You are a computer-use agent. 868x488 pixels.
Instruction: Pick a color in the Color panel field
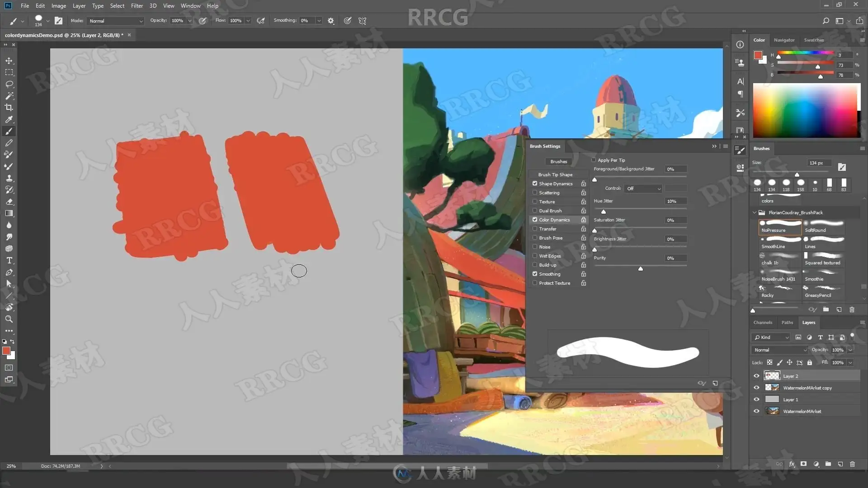pyautogui.click(x=807, y=110)
